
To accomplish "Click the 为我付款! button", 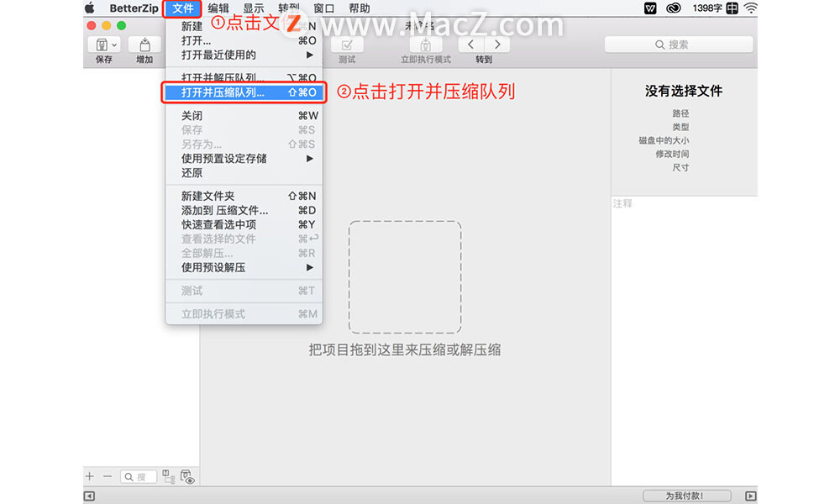I will coord(687,496).
